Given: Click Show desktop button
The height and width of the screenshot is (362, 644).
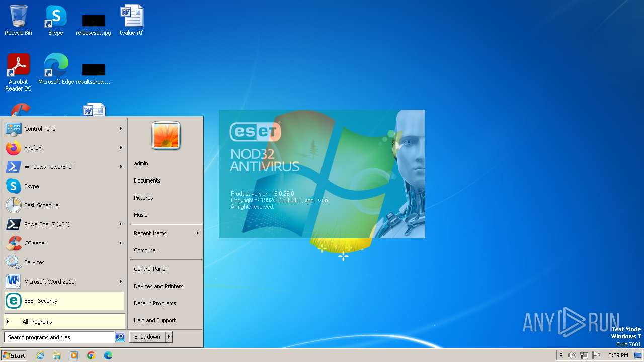Looking at the screenshot, I should point(638,355).
